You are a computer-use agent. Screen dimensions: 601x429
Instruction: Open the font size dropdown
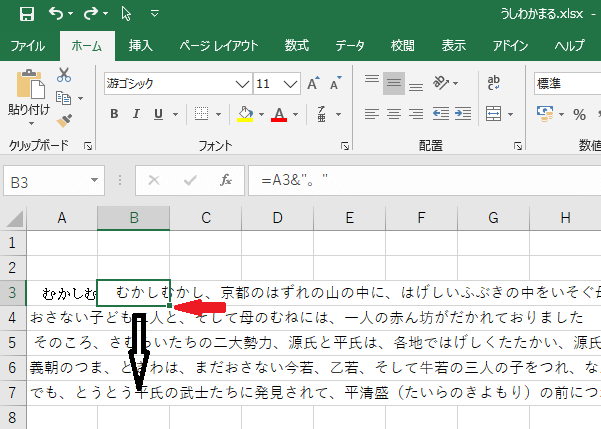pyautogui.click(x=292, y=84)
